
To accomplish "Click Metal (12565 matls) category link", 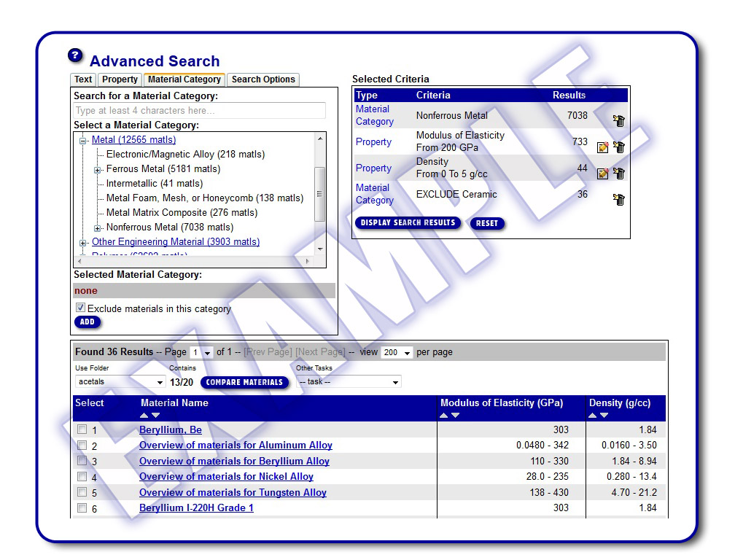I will click(x=133, y=140).
